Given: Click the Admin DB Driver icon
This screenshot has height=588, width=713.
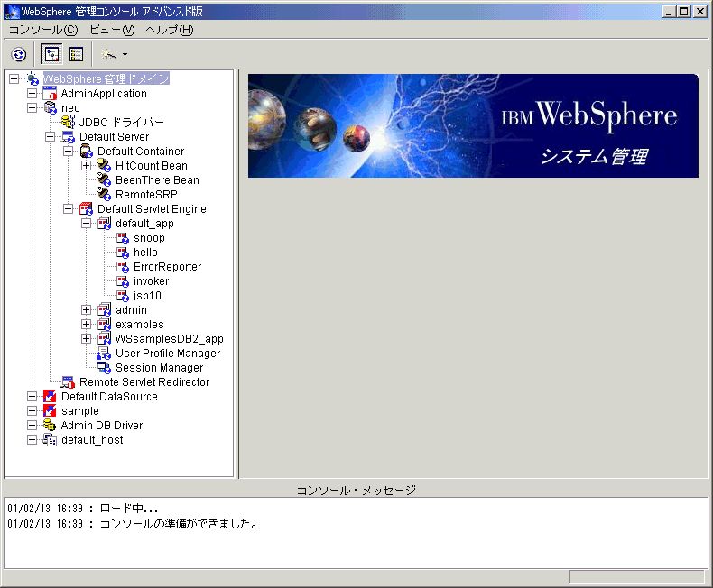Looking at the screenshot, I should (50, 426).
